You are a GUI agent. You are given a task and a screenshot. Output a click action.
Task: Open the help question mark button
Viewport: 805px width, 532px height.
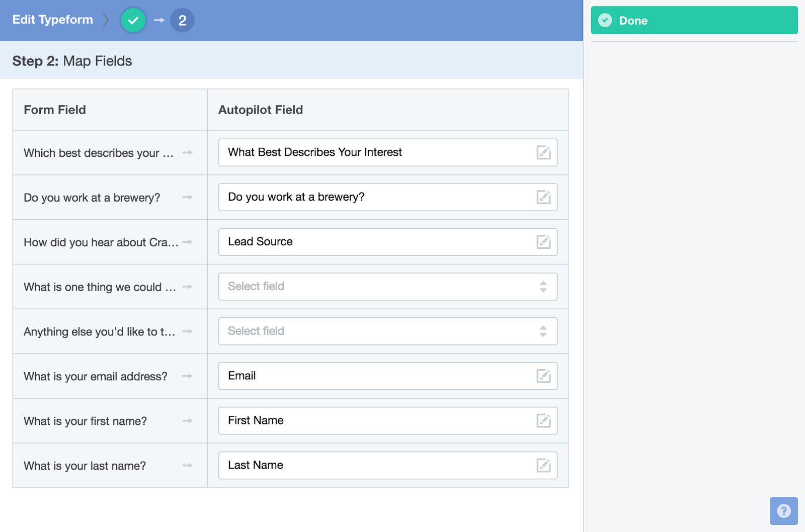(x=783, y=511)
